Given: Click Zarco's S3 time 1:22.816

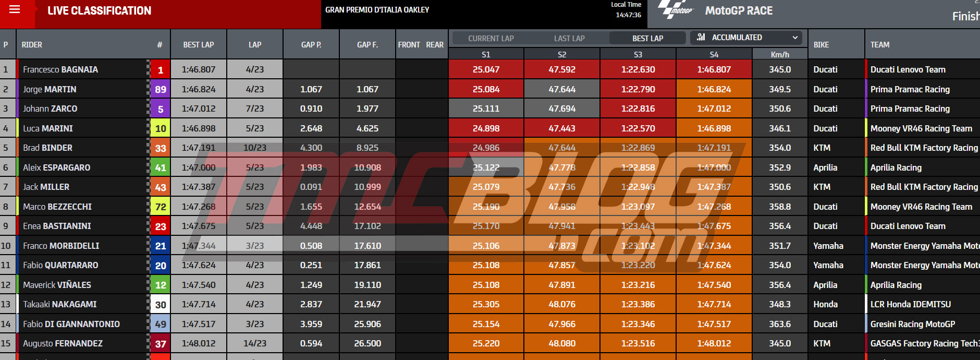Looking at the screenshot, I should pyautogui.click(x=638, y=109).
